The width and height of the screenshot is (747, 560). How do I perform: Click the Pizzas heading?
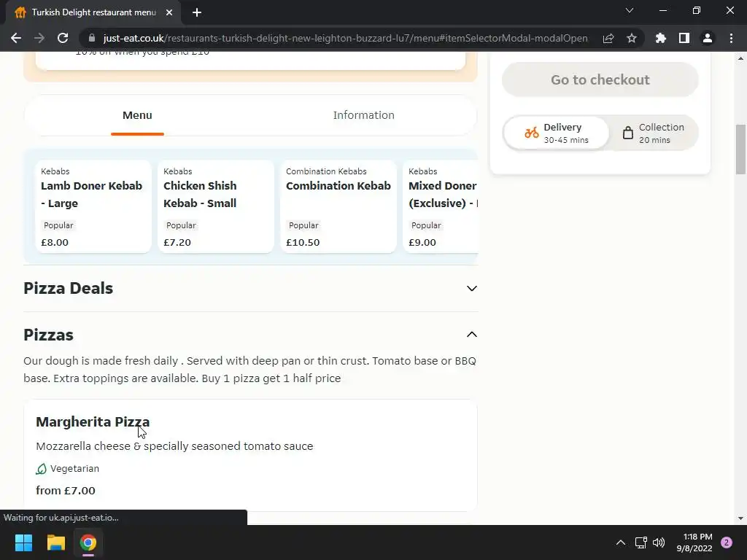coord(49,335)
